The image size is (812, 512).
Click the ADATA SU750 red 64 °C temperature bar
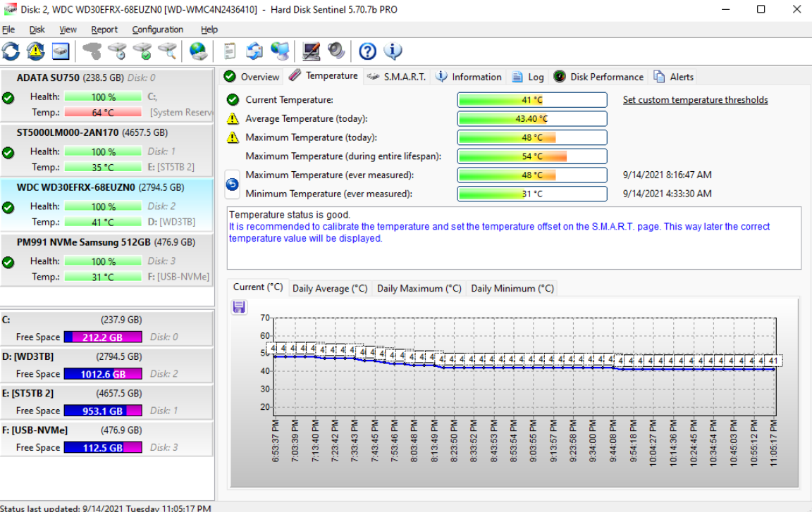coord(103,112)
